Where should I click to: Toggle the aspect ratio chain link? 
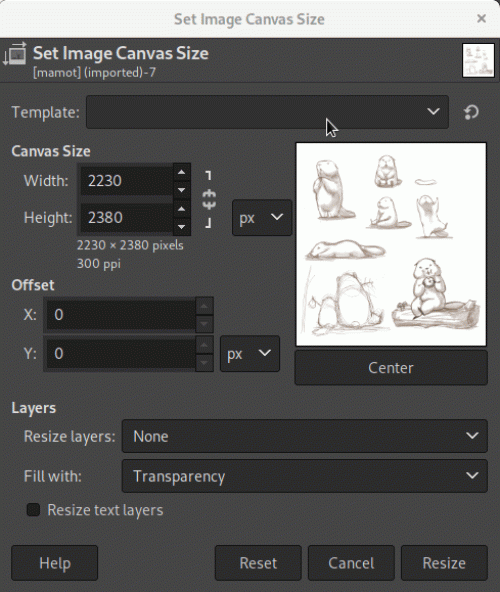(209, 199)
